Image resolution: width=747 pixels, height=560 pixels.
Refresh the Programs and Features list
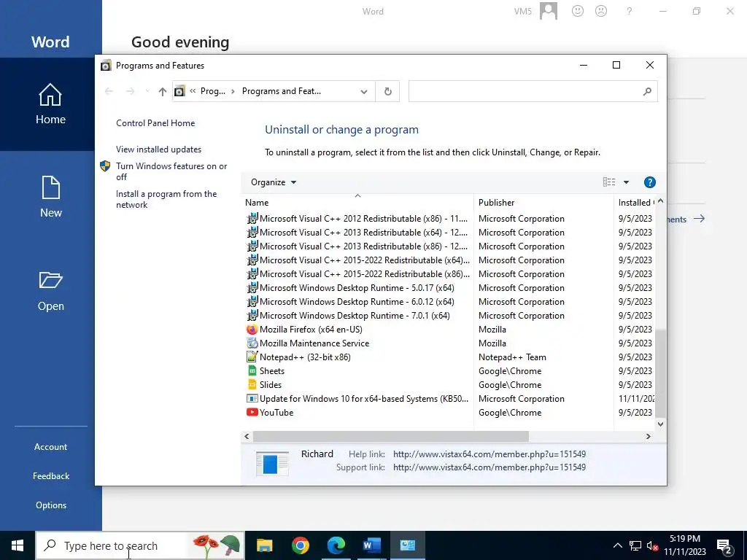(x=388, y=91)
